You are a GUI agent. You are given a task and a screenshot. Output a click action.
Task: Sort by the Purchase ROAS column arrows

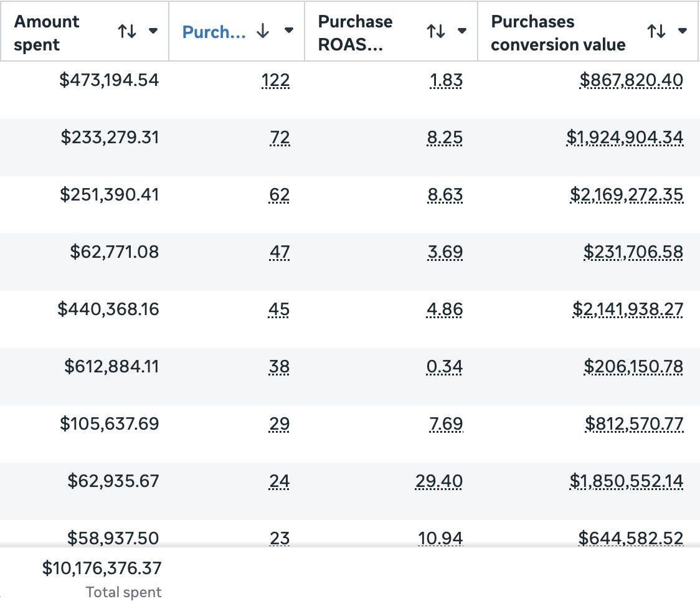pyautogui.click(x=436, y=31)
